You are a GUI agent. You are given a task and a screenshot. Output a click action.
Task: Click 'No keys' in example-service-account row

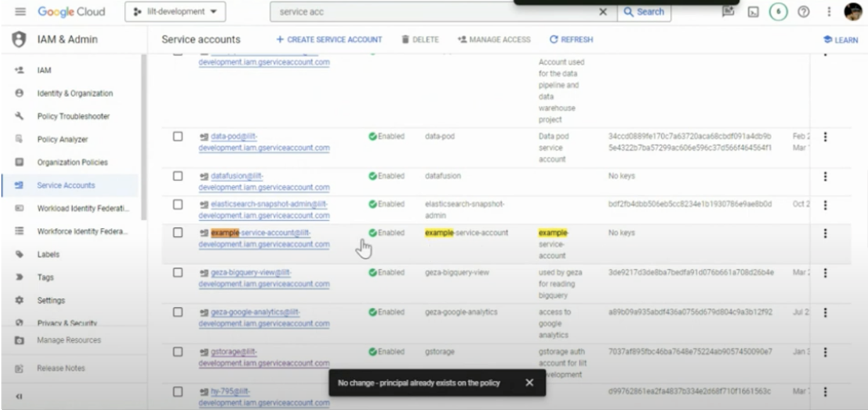622,232
